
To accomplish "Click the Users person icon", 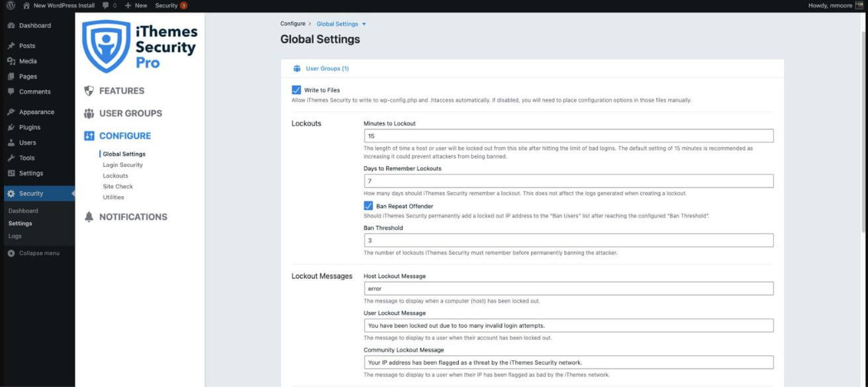I will tap(11, 142).
